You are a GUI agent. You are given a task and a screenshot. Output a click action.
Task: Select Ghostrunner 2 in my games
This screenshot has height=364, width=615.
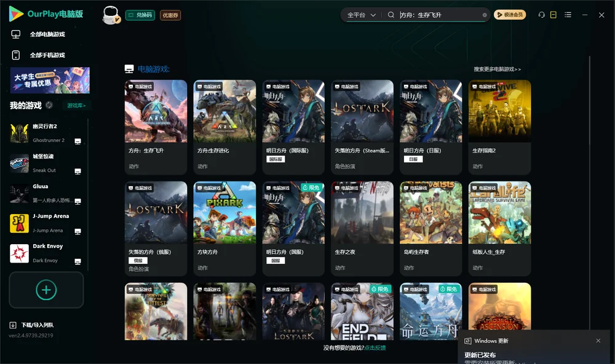tap(46, 133)
